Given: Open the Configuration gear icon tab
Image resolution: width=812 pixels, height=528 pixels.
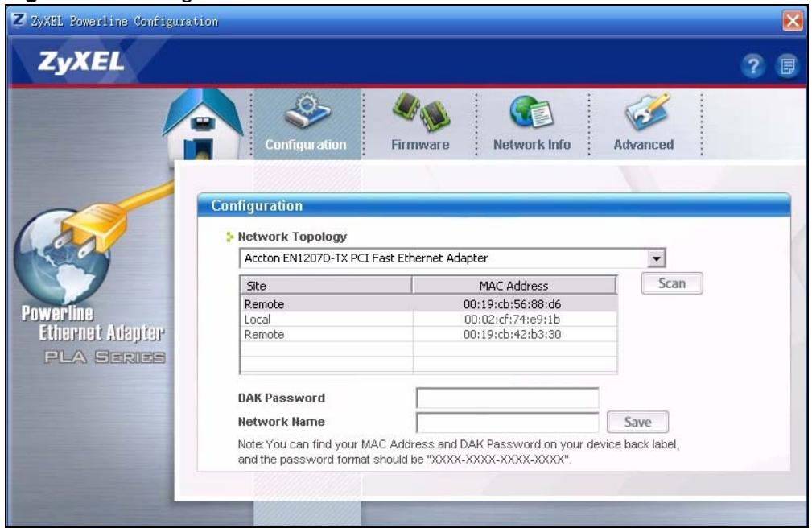Looking at the screenshot, I should pos(307,111).
